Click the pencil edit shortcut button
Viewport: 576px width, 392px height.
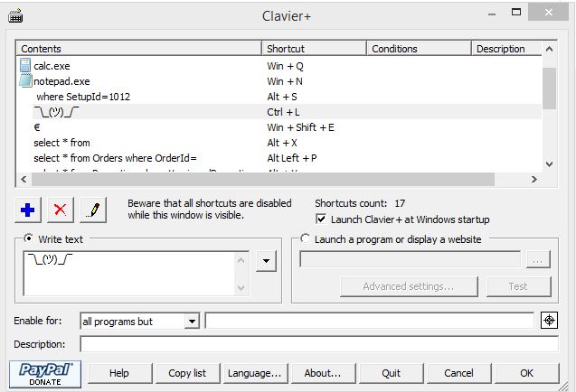coord(93,210)
